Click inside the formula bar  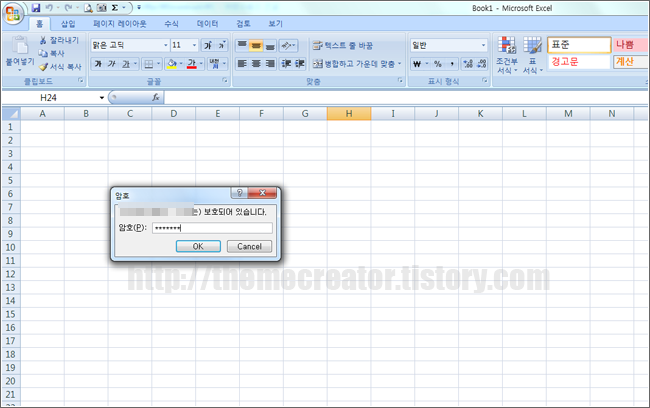[406, 97]
